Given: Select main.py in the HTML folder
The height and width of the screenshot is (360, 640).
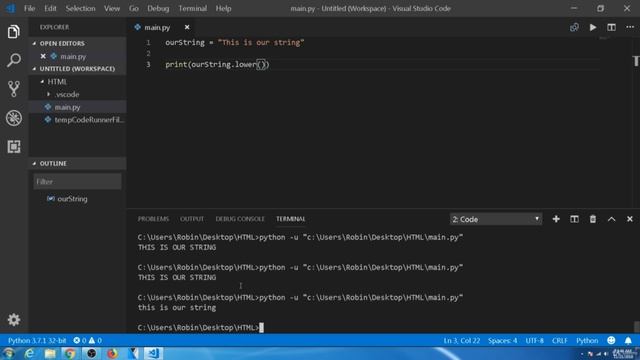Looking at the screenshot, I should click(x=77, y=107).
